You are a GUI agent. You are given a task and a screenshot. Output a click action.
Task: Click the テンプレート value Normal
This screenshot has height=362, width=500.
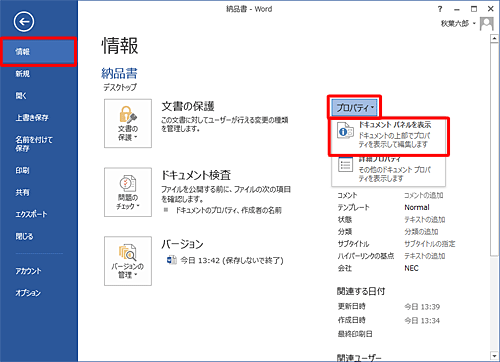click(417, 207)
